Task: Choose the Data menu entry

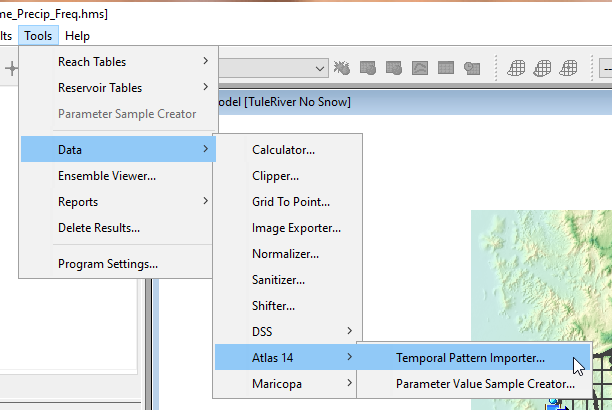Action: click(118, 149)
